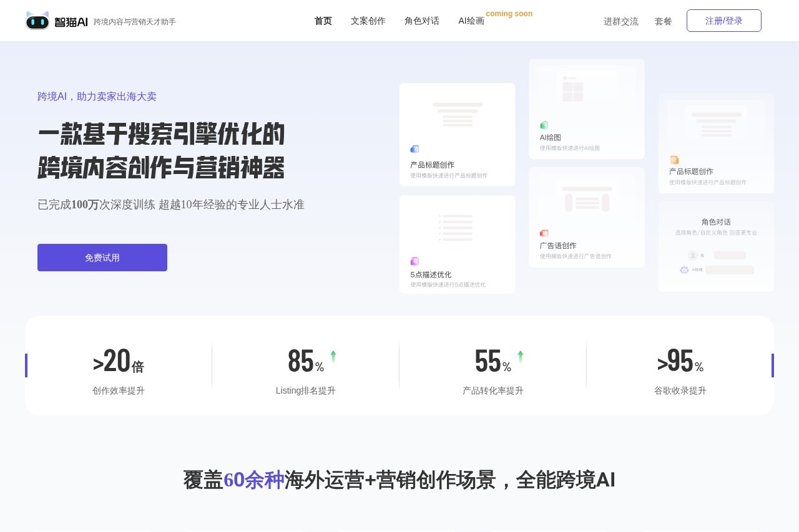The image size is (799, 532).
Task: View the 套餐 pricing link
Action: coord(663,21)
